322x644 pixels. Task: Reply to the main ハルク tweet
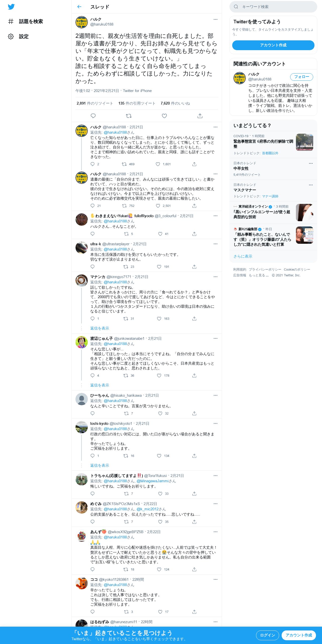tap(93, 116)
